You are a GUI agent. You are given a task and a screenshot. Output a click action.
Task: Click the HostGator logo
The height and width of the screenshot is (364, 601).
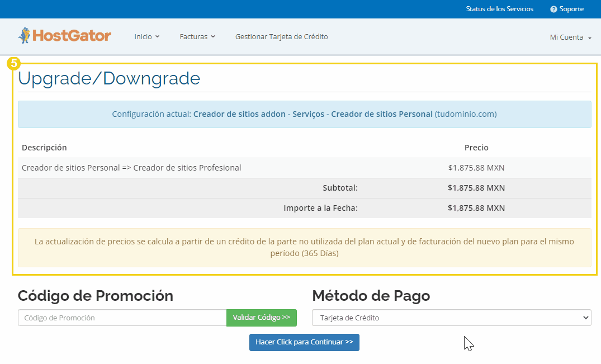(x=64, y=36)
